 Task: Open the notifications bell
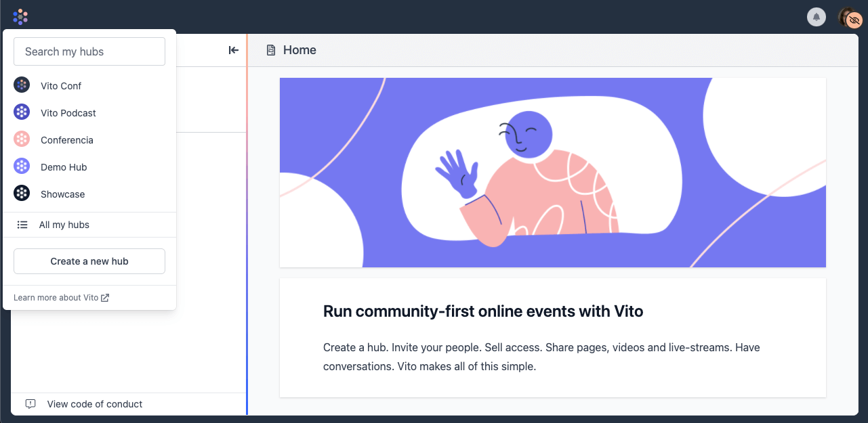(817, 17)
